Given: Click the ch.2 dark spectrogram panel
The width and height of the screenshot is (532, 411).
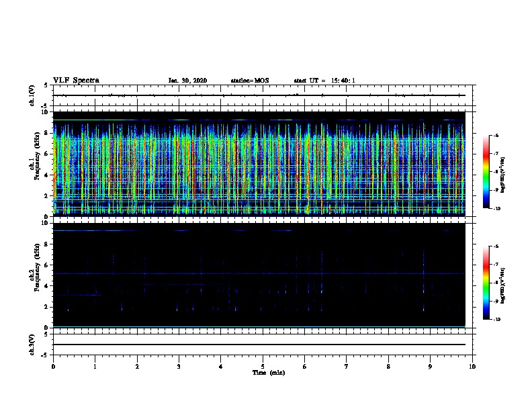Looking at the screenshot, I should pyautogui.click(x=259, y=275).
